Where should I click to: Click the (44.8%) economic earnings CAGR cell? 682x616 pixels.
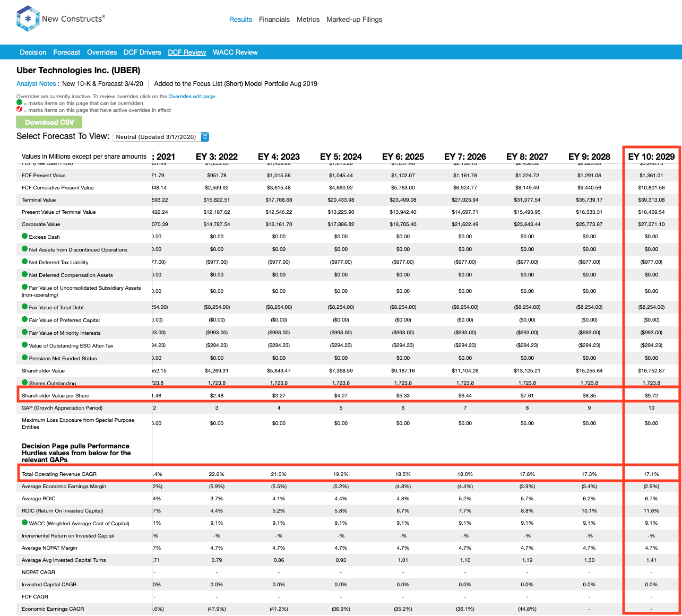[527, 609]
